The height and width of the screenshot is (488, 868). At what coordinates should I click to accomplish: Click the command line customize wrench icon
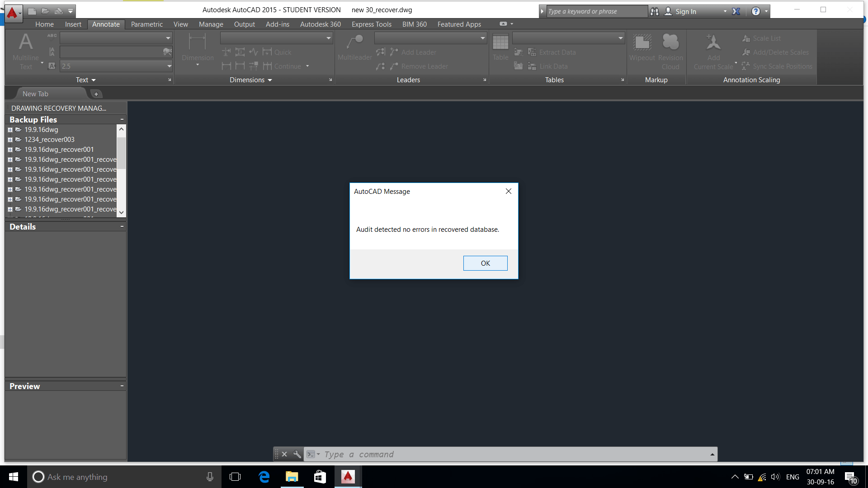297,454
